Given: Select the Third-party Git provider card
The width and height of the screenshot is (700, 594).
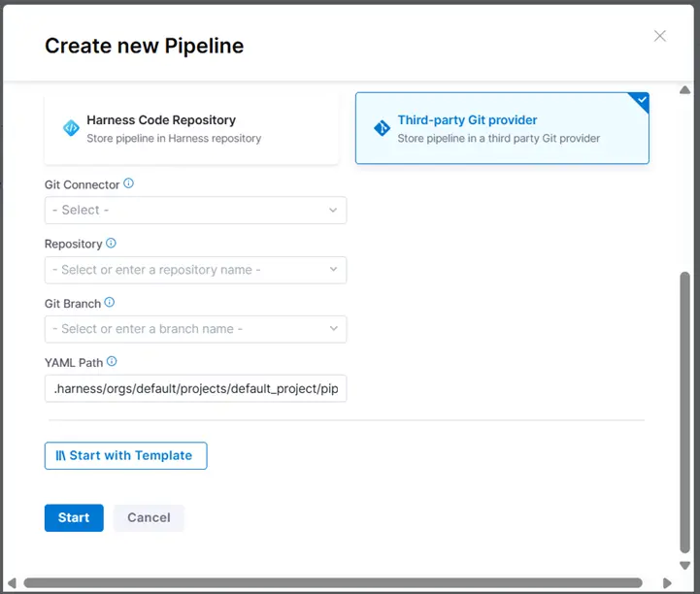Looking at the screenshot, I should (x=502, y=128).
